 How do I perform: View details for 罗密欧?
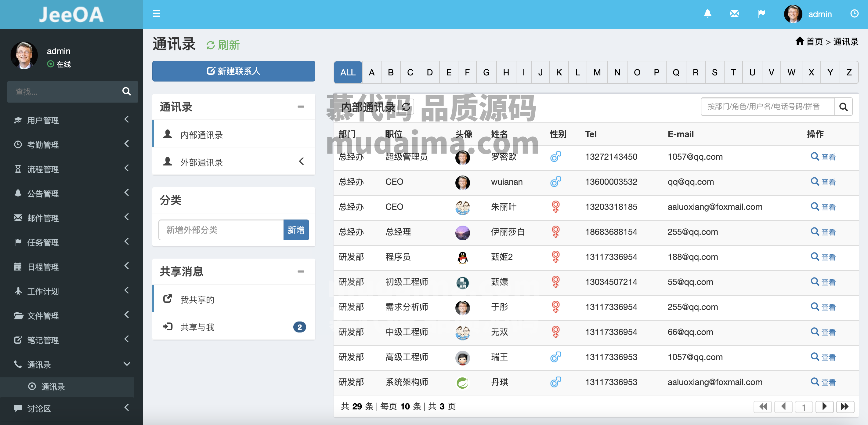click(x=823, y=157)
